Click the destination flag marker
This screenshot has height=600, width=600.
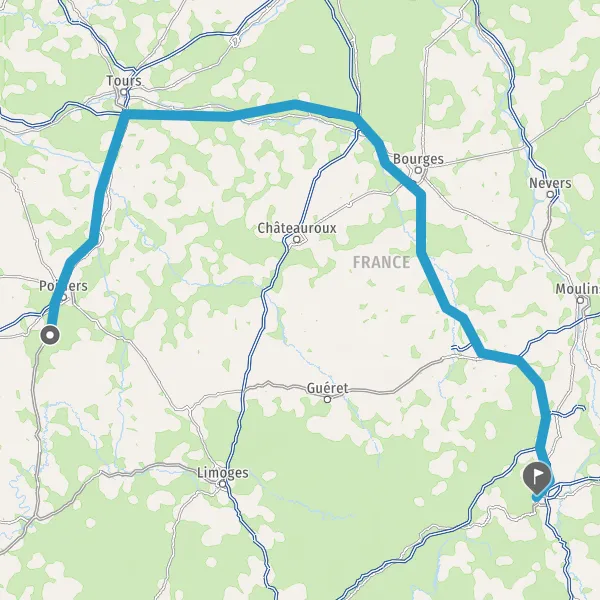537,478
